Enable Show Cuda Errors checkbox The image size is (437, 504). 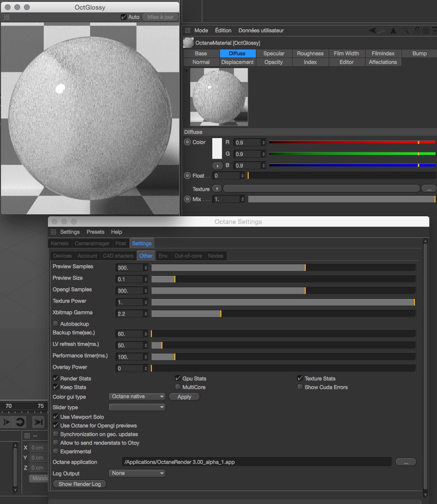tap(300, 387)
